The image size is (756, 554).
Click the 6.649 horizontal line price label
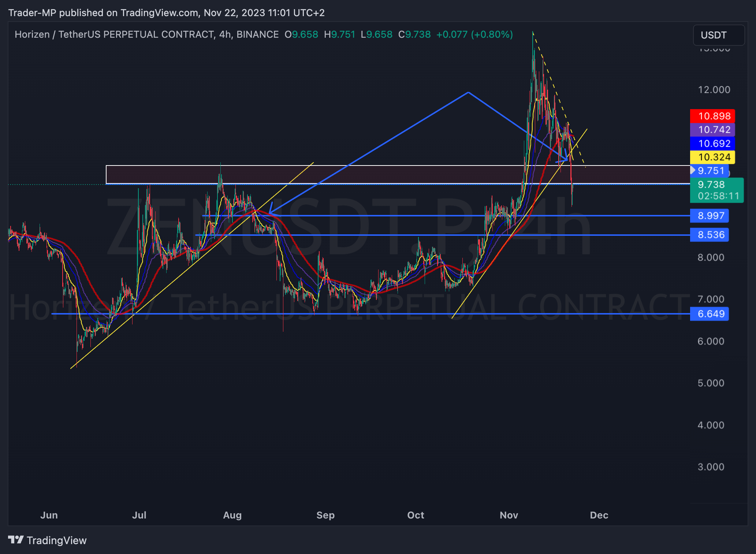710,314
